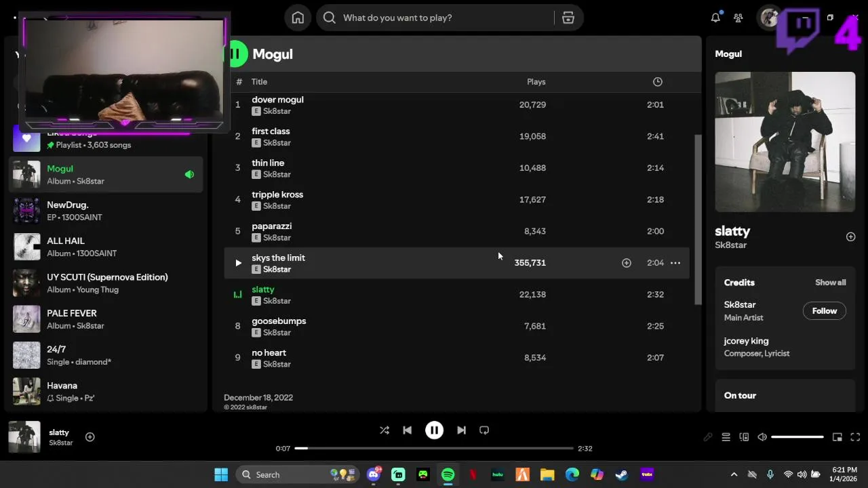
Task: Open Microsoft Edge from taskbar
Action: coord(572,474)
